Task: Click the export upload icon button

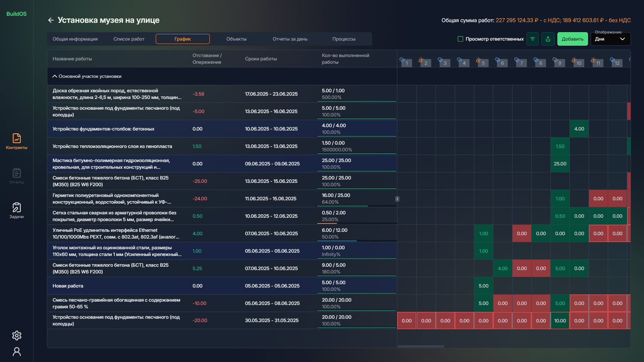Action: (x=548, y=39)
